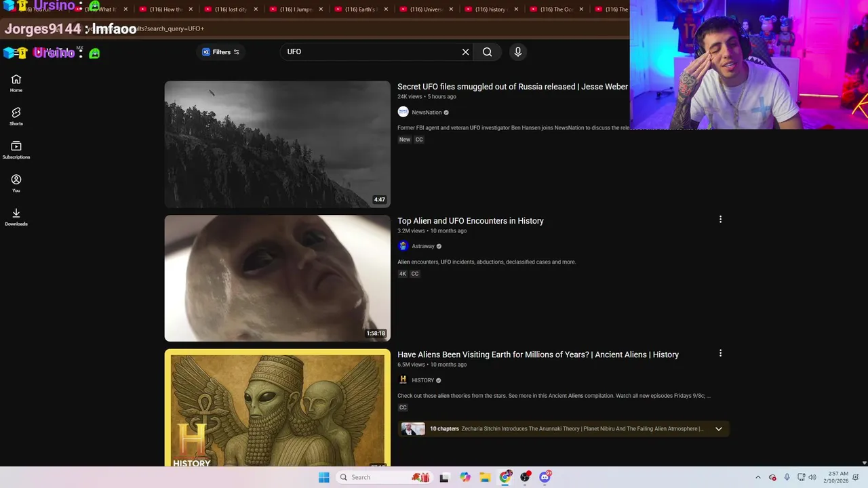Open Subscriptions in the sidebar
The height and width of the screenshot is (488, 868).
(x=16, y=150)
